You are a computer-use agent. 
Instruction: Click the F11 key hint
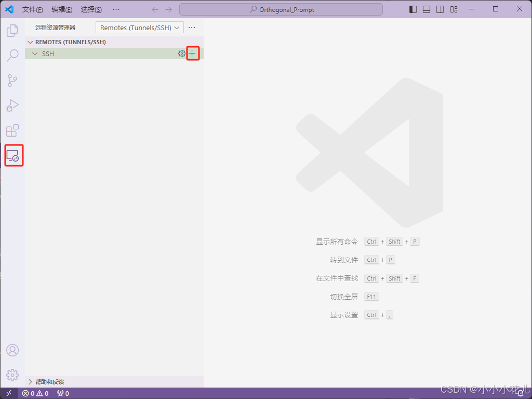pyautogui.click(x=371, y=297)
